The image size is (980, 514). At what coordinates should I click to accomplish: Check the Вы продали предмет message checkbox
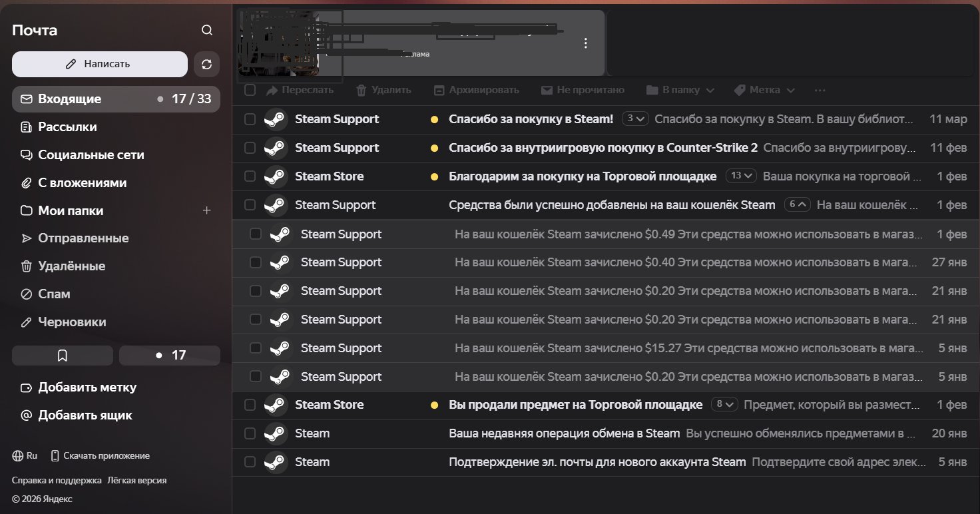pos(250,405)
